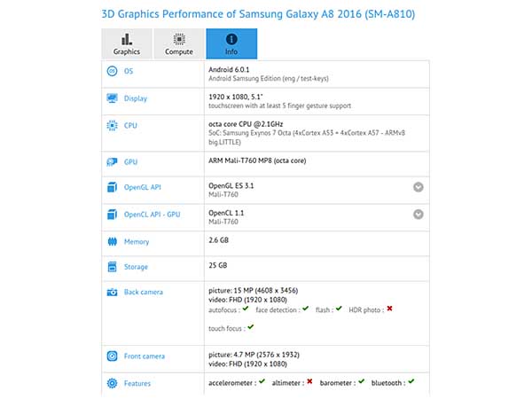Viewport: 532px width, 399px height.
Task: Select the Info tab
Action: (231, 43)
